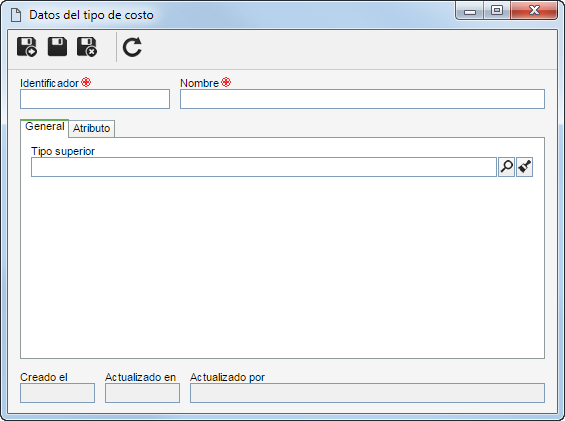This screenshot has width=565, height=421.
Task: Click the Save and new icon
Action: [27, 47]
